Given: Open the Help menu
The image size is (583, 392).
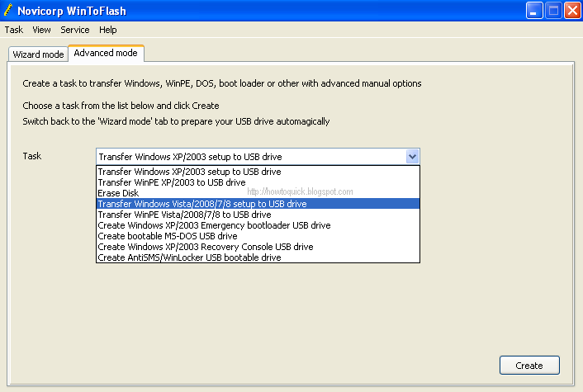Looking at the screenshot, I should click(x=108, y=30).
